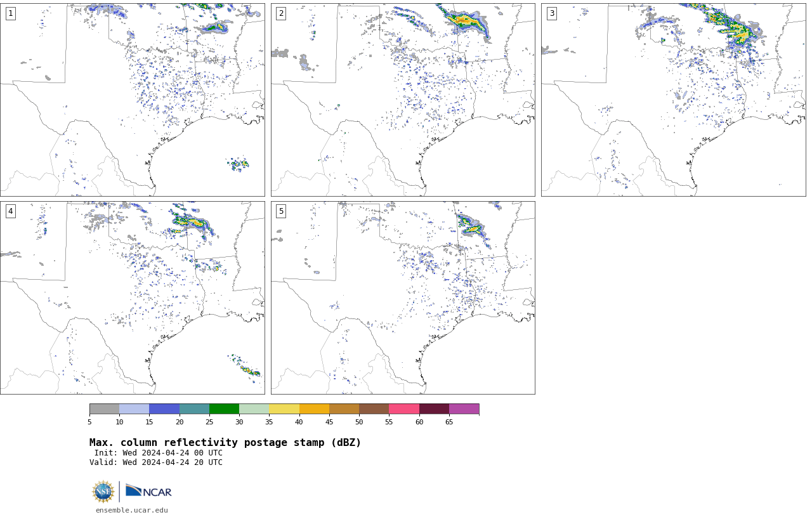The width and height of the screenshot is (812, 517).
Task: Click the colorbar tick label 20
Action: 180,422
